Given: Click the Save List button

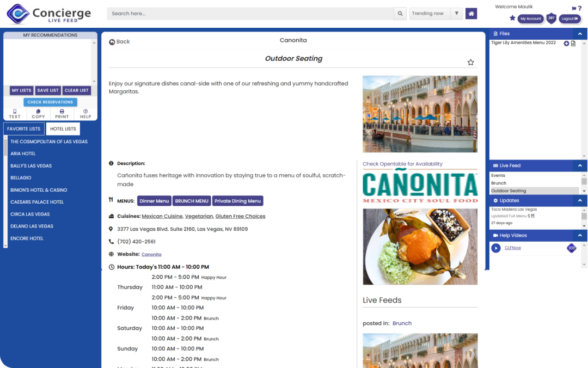Looking at the screenshot, I should tap(47, 90).
